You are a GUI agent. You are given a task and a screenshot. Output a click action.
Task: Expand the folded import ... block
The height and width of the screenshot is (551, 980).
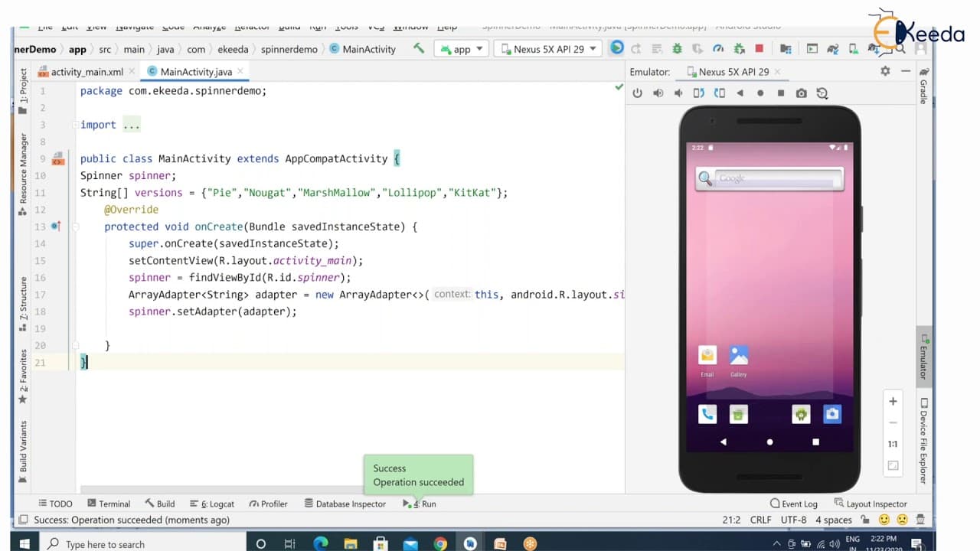(131, 125)
